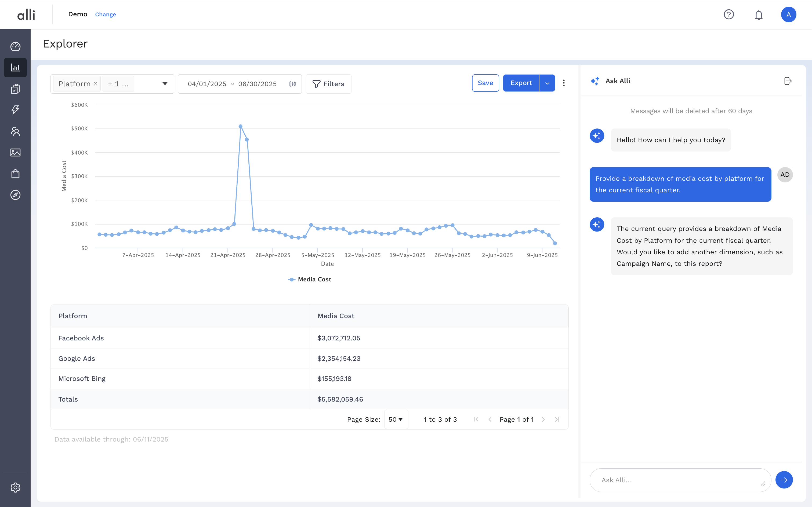Open the lightning bolt sidebar icon
The width and height of the screenshot is (812, 507).
pyautogui.click(x=15, y=110)
